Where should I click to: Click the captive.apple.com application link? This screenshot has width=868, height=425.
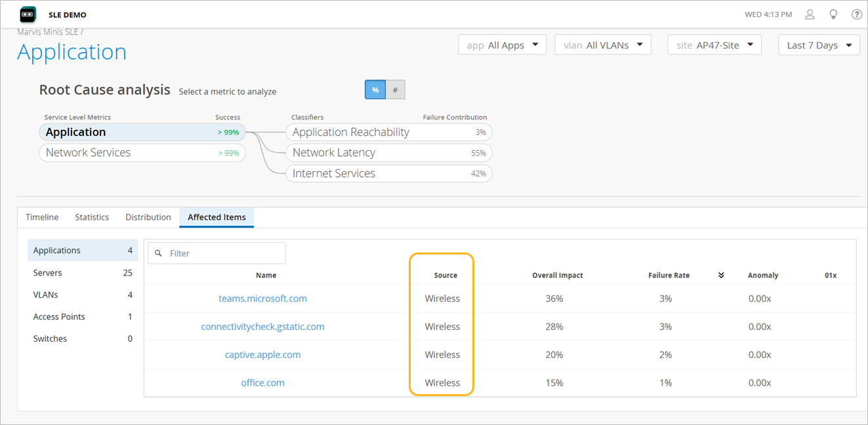pos(262,355)
